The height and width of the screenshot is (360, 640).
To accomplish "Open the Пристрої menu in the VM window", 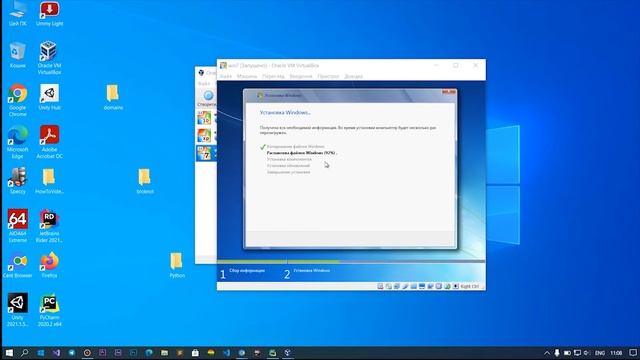I will [x=328, y=76].
